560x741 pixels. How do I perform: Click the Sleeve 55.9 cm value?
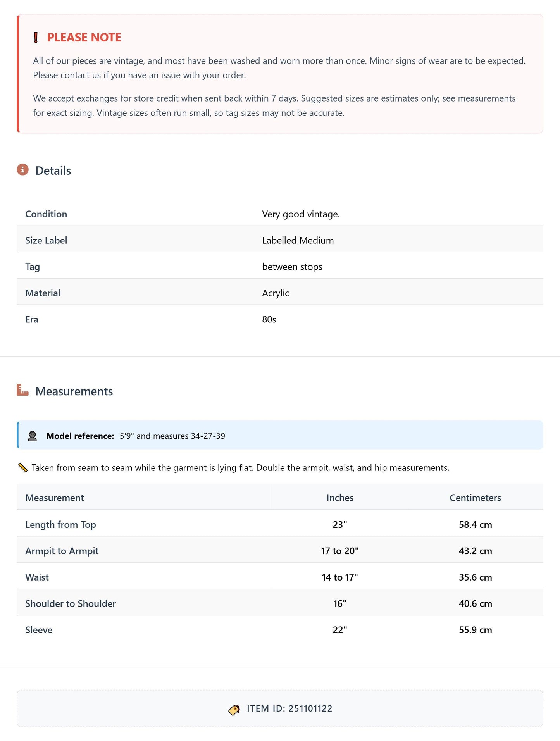(x=475, y=630)
